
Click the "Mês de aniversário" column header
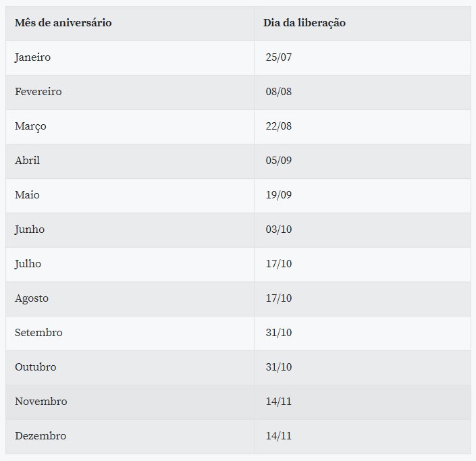pyautogui.click(x=63, y=23)
